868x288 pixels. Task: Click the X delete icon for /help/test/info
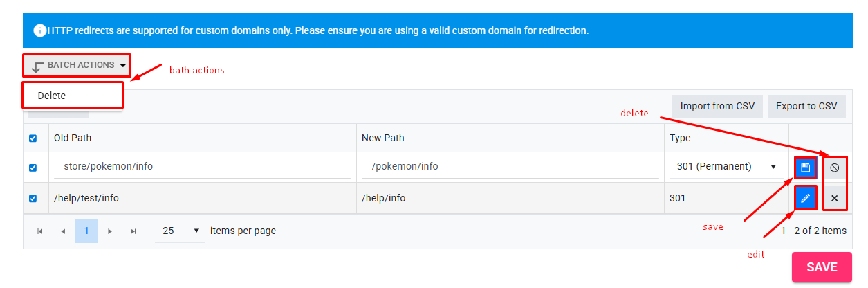(834, 199)
